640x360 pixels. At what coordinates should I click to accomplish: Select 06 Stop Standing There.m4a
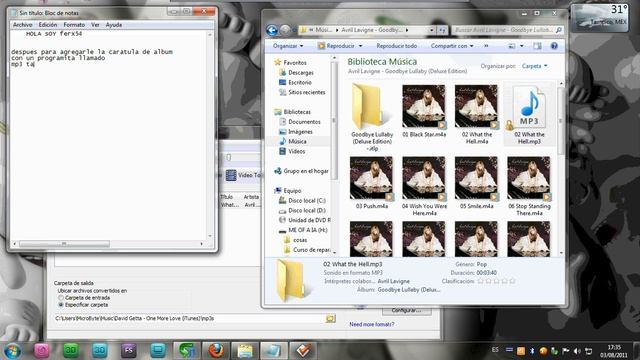529,178
